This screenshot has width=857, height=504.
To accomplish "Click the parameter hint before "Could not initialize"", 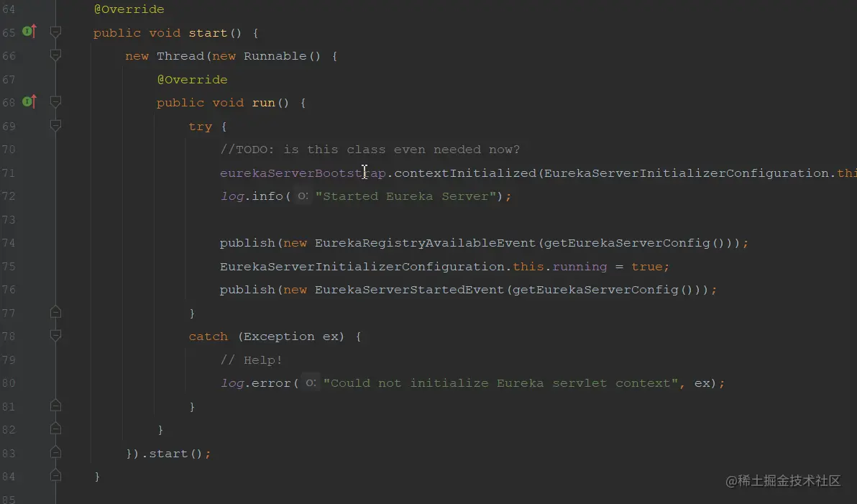I will (311, 382).
